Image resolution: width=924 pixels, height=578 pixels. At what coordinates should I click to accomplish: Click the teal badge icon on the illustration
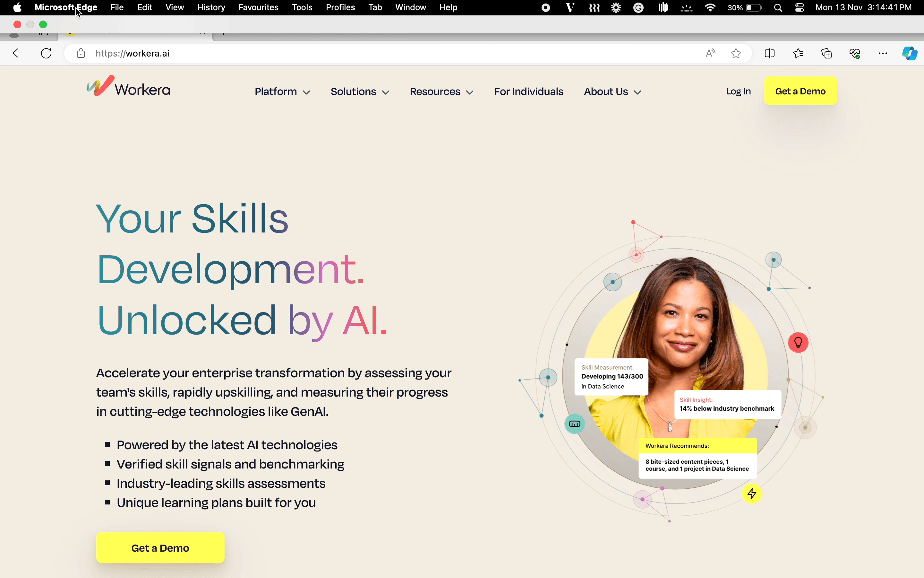(575, 424)
